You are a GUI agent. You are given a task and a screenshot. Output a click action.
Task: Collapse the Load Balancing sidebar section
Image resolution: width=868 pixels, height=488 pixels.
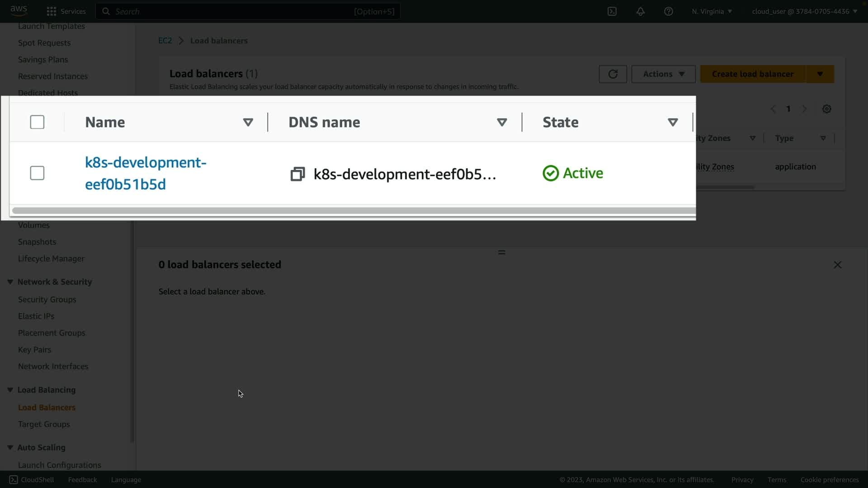(x=10, y=390)
